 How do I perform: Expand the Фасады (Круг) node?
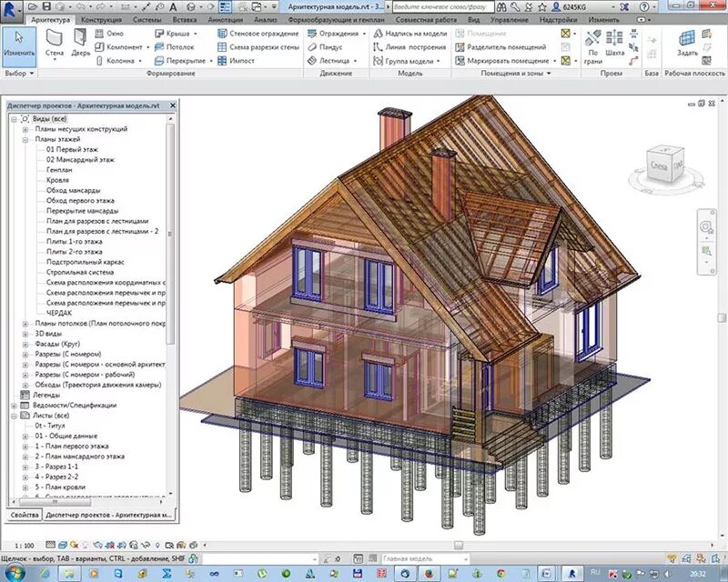click(25, 344)
